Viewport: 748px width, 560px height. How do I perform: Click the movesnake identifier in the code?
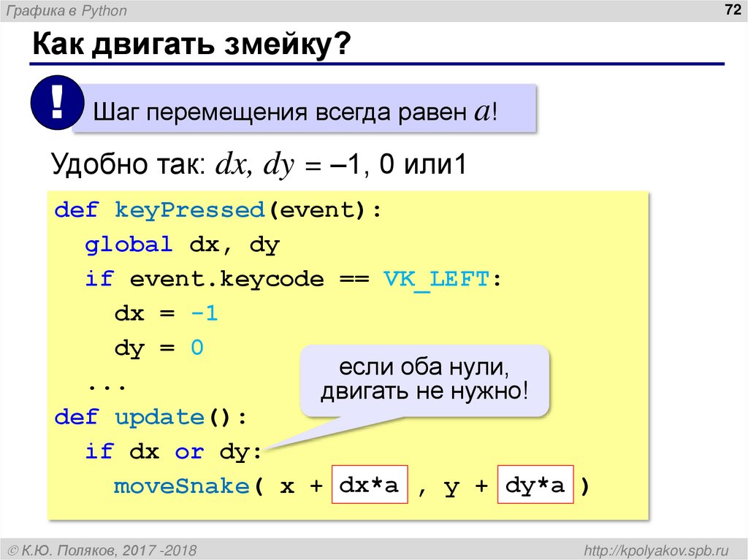[x=180, y=484]
